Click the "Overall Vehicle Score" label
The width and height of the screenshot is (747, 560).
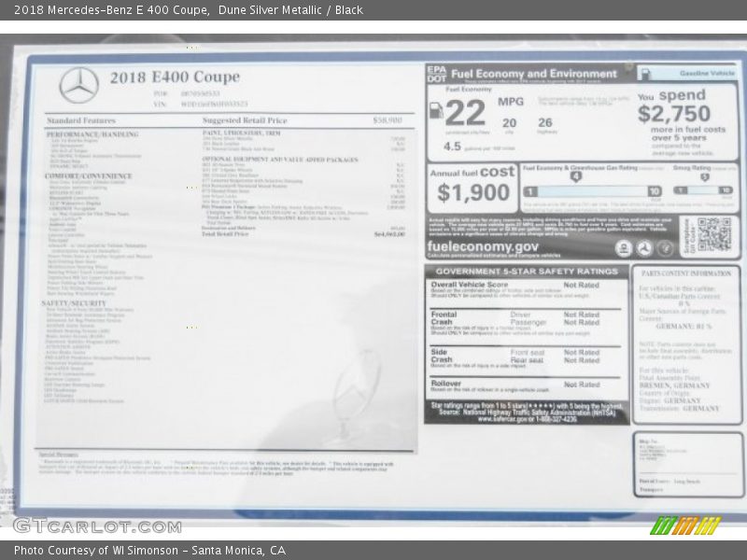pos(470,285)
